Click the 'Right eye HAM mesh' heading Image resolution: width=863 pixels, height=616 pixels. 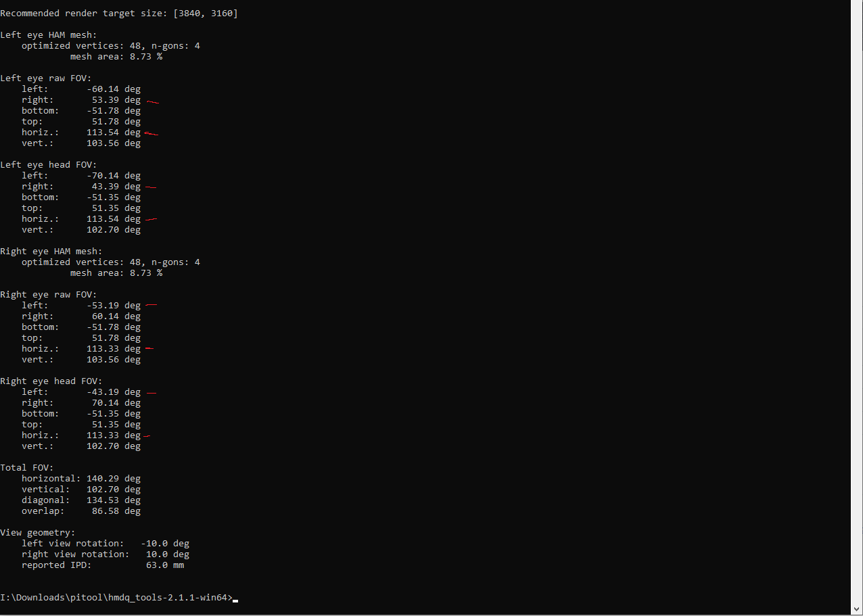[51, 252]
